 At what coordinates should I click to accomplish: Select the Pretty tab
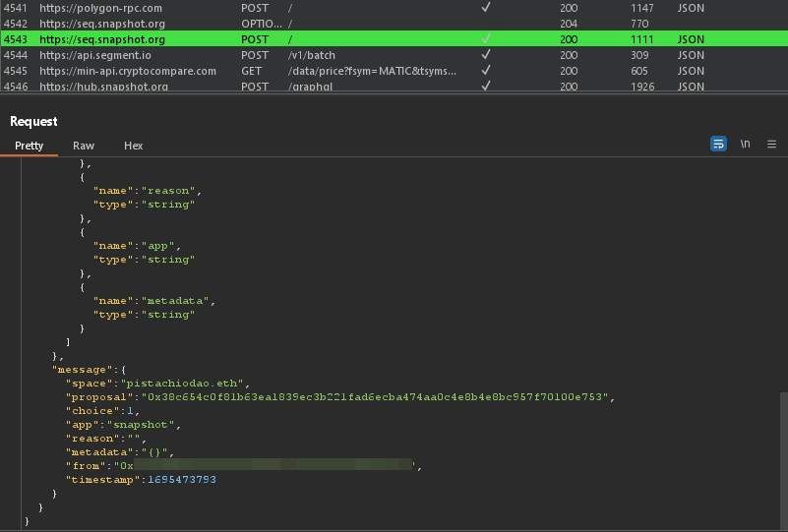[30, 146]
